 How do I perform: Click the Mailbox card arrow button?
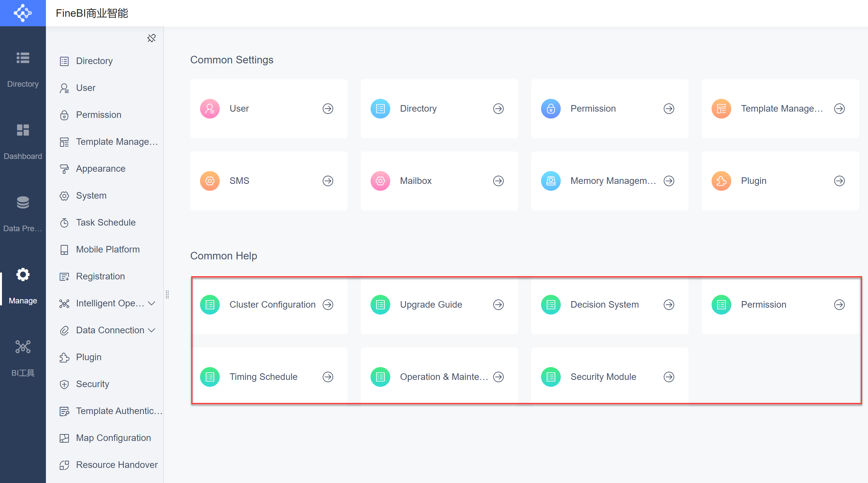coord(498,181)
